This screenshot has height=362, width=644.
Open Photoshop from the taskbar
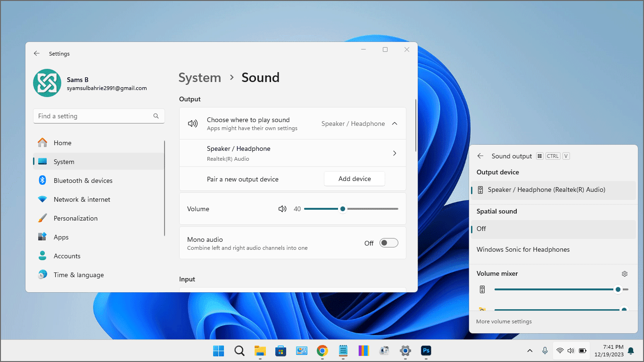(426, 351)
